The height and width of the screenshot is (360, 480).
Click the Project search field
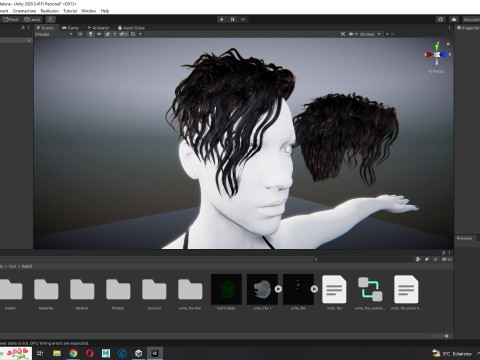(x=362, y=259)
